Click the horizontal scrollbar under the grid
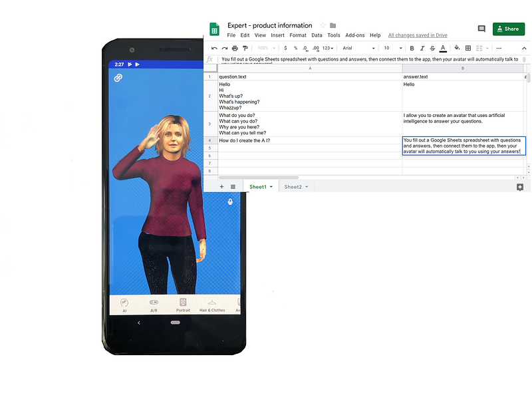Viewport: 532px width, 399px height. [259, 178]
